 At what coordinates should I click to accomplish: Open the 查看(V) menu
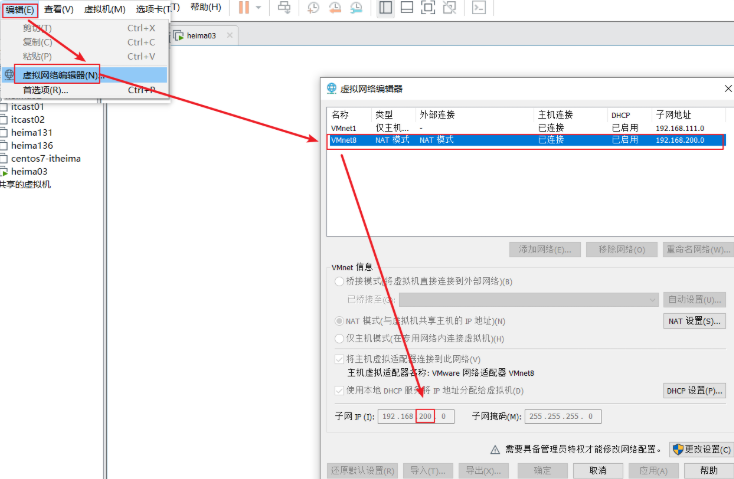click(x=59, y=10)
